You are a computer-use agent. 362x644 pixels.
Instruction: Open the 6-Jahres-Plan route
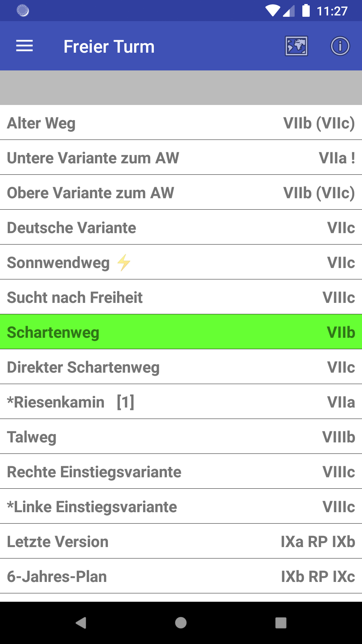tap(181, 576)
